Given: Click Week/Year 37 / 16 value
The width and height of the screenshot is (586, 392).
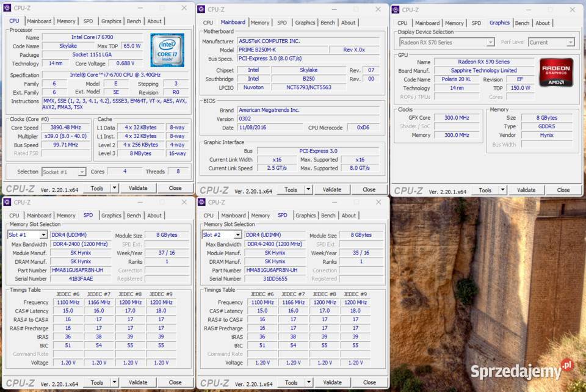Looking at the screenshot, I should pyautogui.click(x=167, y=253).
